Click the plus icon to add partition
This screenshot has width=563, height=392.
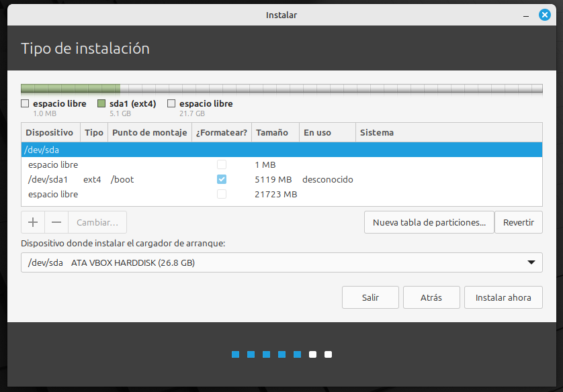click(33, 222)
